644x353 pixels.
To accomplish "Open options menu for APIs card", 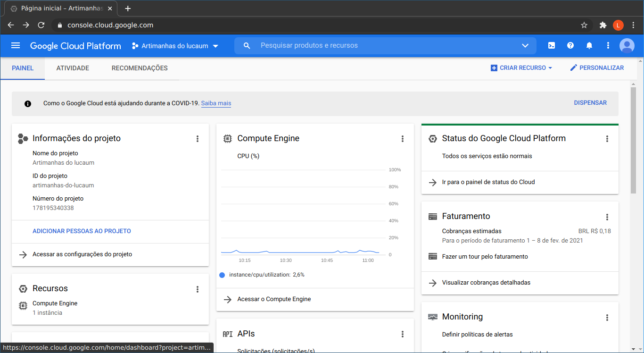I will click(x=403, y=334).
